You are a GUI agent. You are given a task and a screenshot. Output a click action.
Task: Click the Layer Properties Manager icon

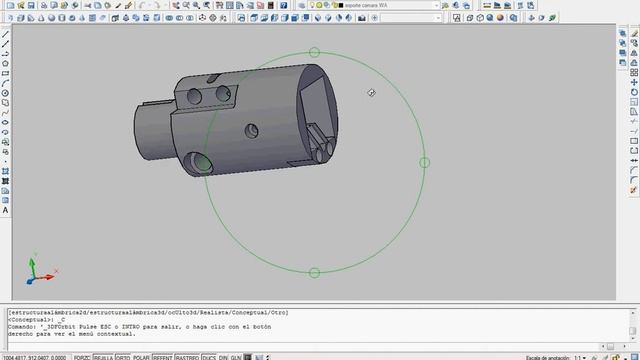pos(302,5)
